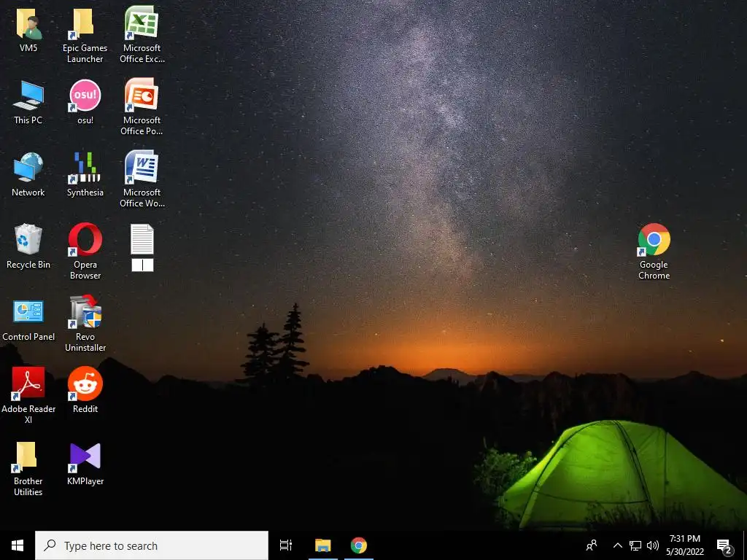Click the taskbar search box

pos(152,545)
